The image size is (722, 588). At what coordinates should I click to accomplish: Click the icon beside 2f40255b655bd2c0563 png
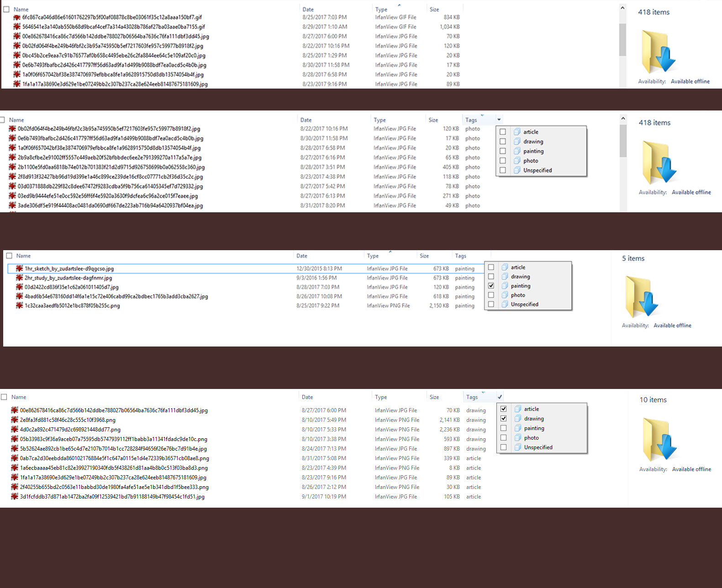[15, 487]
